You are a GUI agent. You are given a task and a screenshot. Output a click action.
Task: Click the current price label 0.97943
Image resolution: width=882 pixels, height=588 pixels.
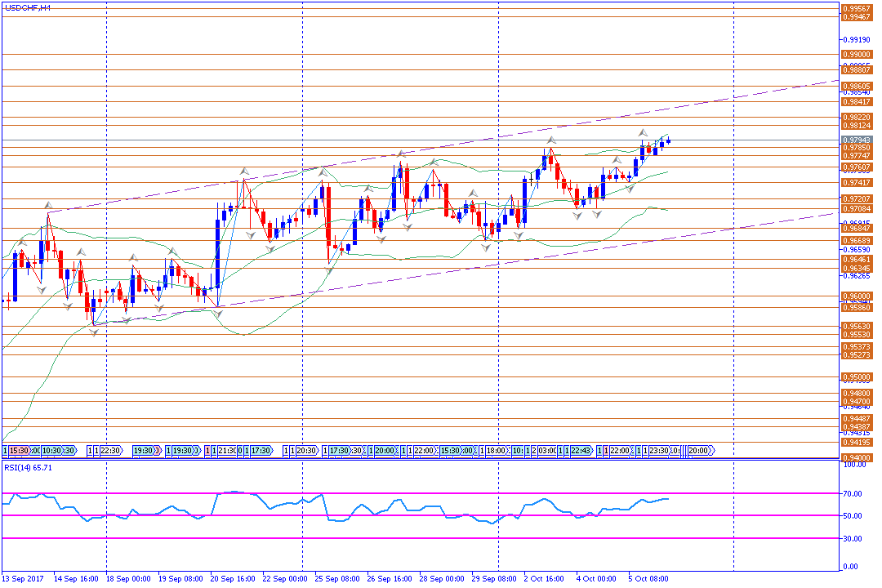click(856, 140)
